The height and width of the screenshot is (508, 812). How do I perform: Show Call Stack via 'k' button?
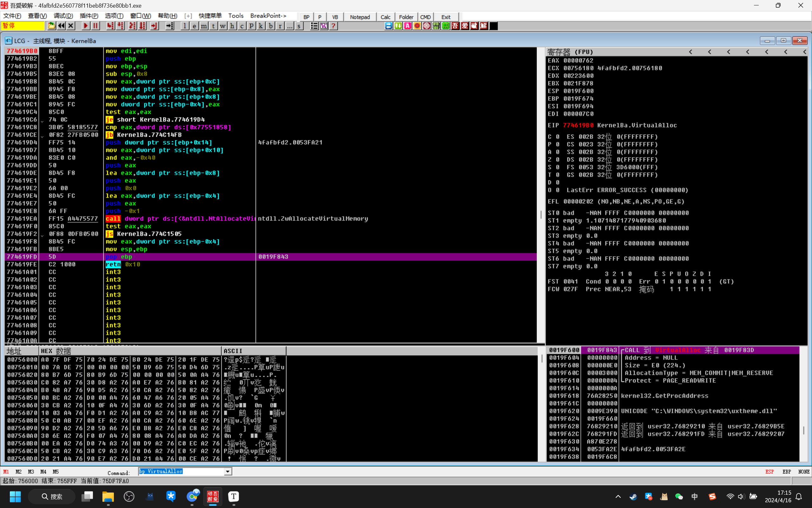pyautogui.click(x=261, y=26)
